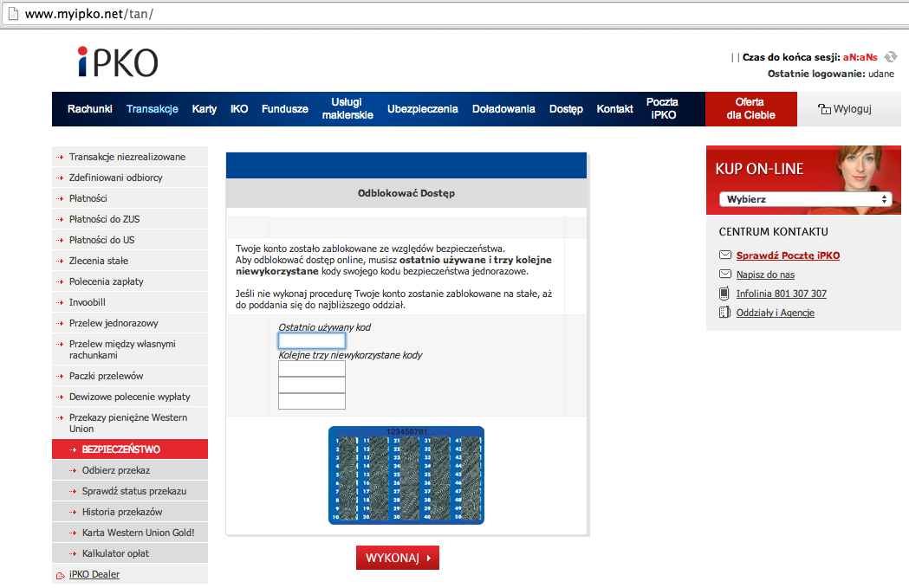Screen dimensions: 909x588
Task: Select Kalkulator opłat in sidebar
Action: (130, 554)
